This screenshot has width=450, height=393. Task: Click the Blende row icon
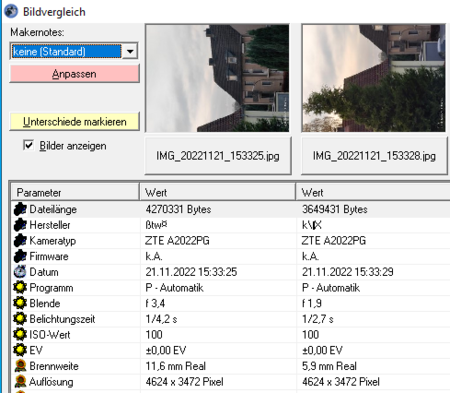coord(20,303)
